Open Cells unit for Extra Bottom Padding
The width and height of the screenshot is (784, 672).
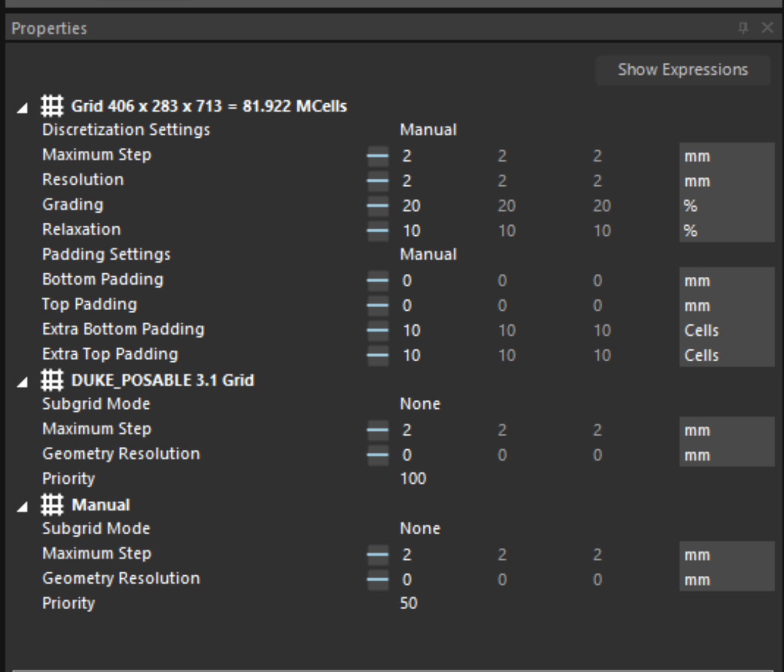pos(727,330)
